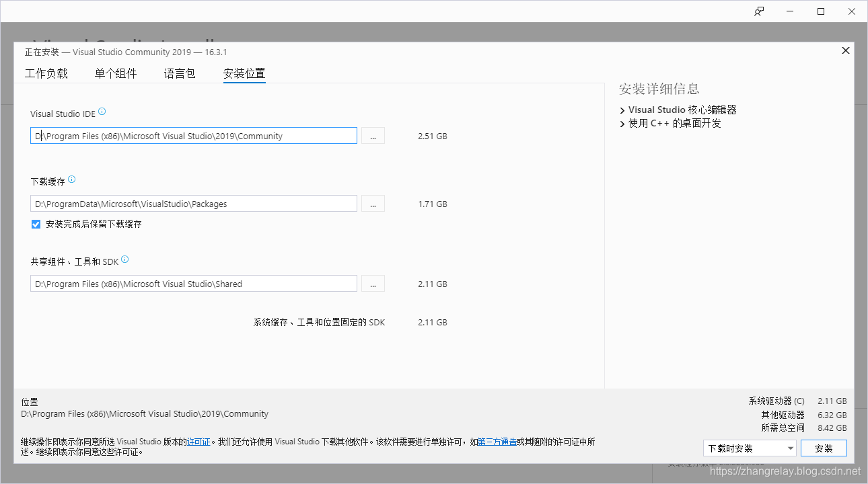868x484 pixels.
Task: Click the 安装 button
Action: click(824, 448)
